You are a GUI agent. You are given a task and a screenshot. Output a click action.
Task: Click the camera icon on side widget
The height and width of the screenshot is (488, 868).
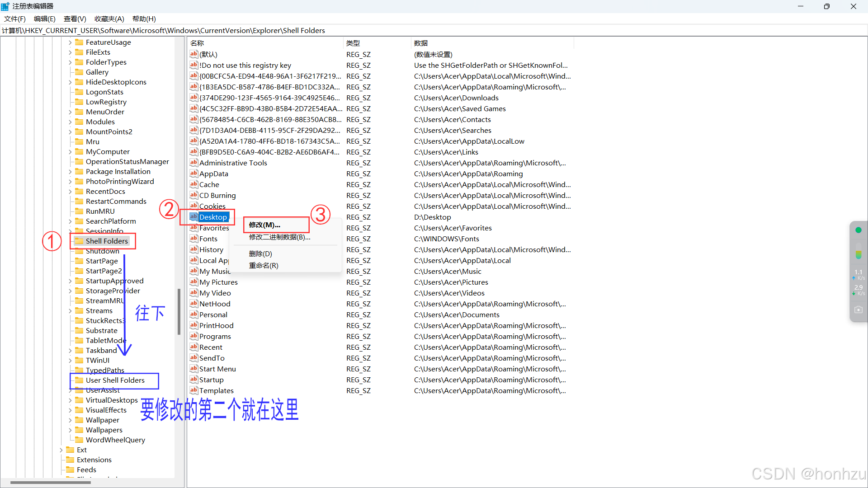coord(859,310)
